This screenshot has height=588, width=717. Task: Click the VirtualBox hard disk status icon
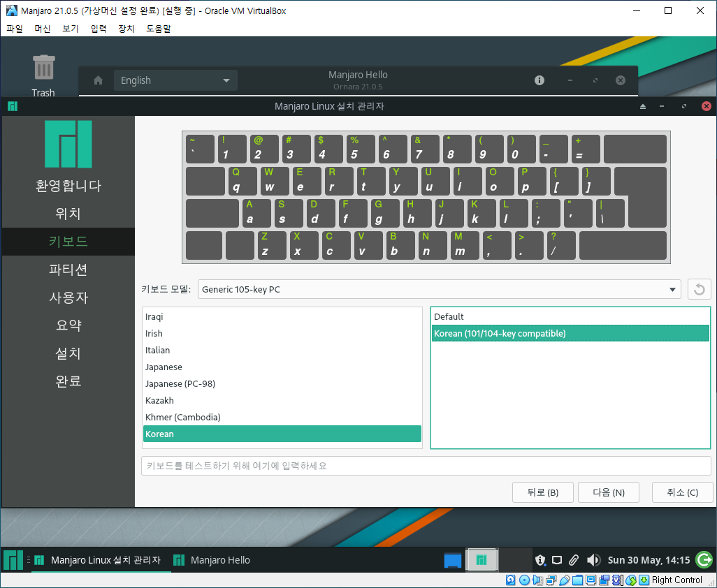[510, 580]
